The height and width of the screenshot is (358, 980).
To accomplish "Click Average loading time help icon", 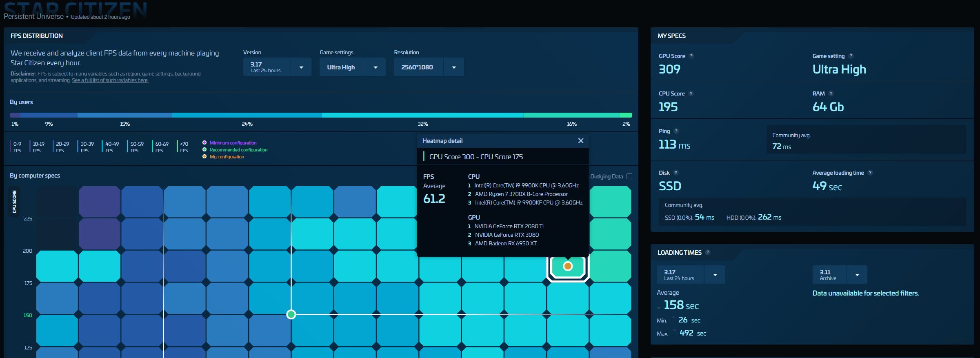I will [870, 173].
